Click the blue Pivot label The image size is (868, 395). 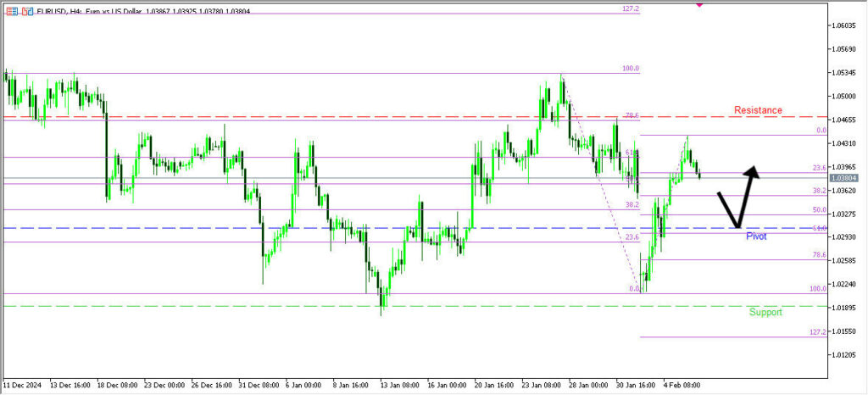pos(756,236)
